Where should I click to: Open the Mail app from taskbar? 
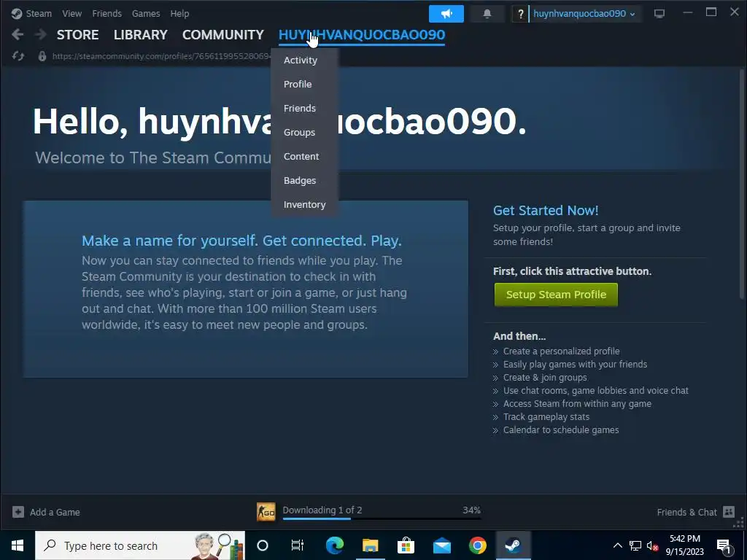coord(441,545)
